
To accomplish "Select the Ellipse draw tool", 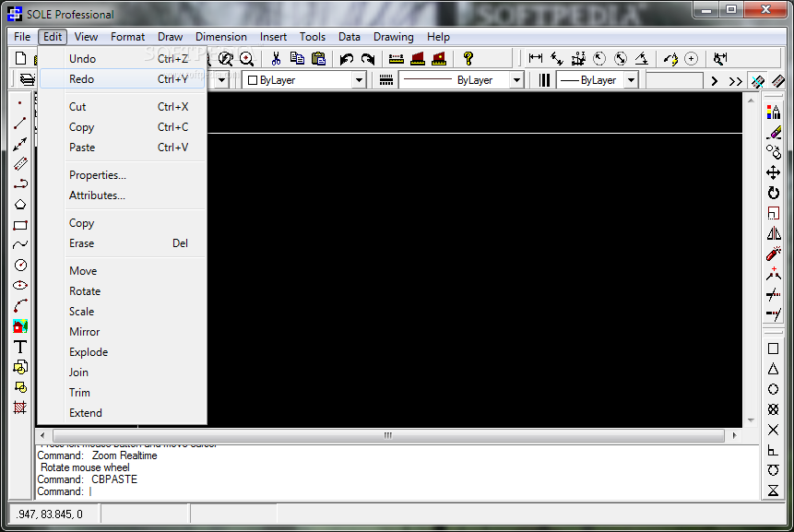I will pos(20,286).
